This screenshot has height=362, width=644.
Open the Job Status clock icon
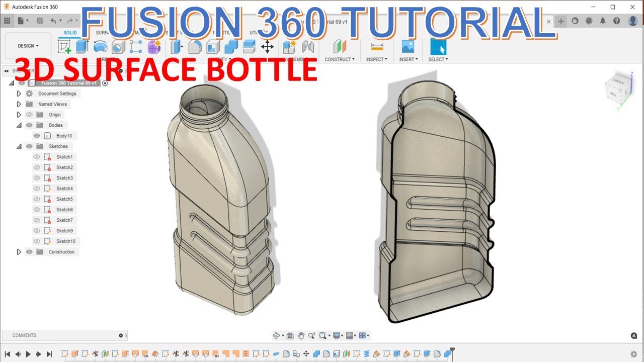click(589, 21)
